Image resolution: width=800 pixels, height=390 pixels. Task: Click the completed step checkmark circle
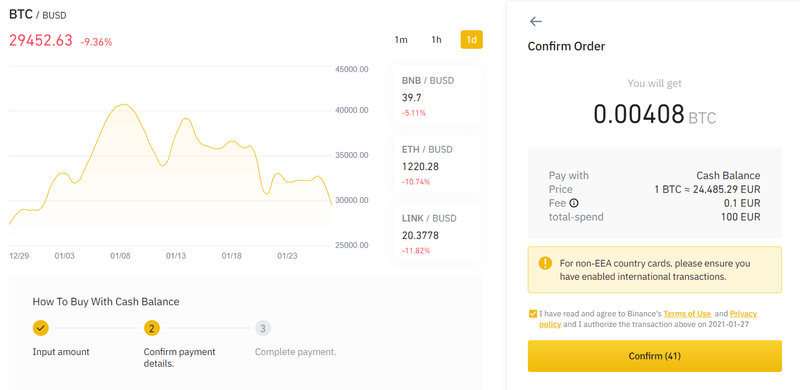pos(41,328)
